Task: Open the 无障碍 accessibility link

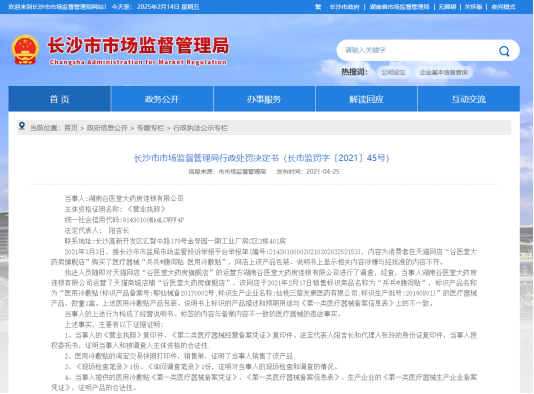Action: [x=447, y=7]
